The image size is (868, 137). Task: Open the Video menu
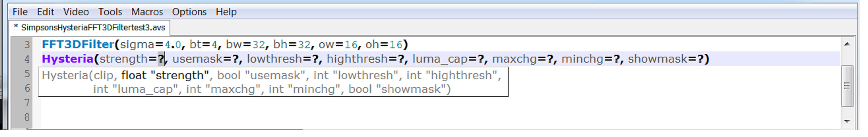tap(76, 12)
